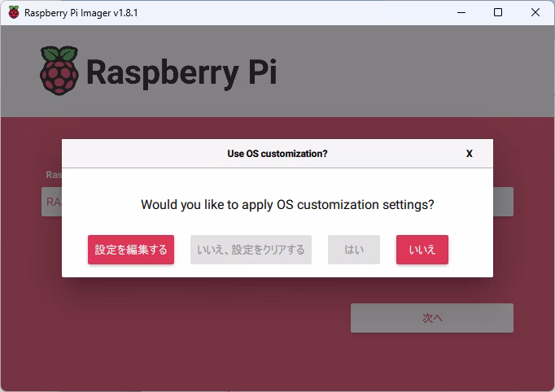
Task: Click the 'Use OS customization?' dialog title
Action: 277,154
